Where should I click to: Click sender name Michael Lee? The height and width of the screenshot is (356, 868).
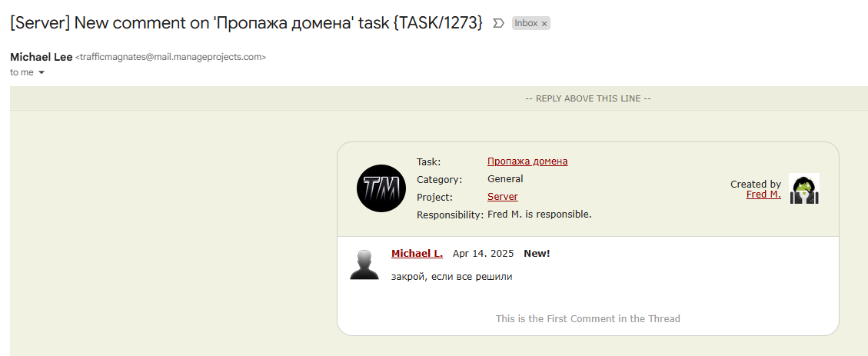click(x=42, y=57)
